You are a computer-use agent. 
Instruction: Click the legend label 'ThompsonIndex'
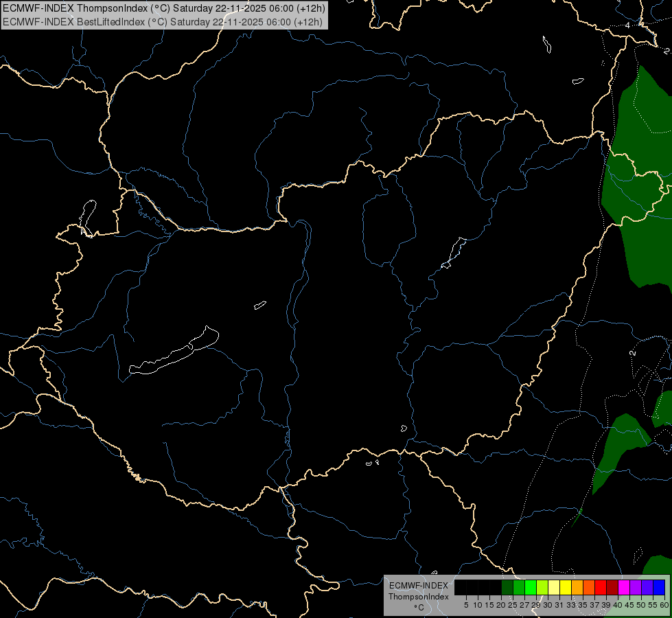click(x=418, y=597)
